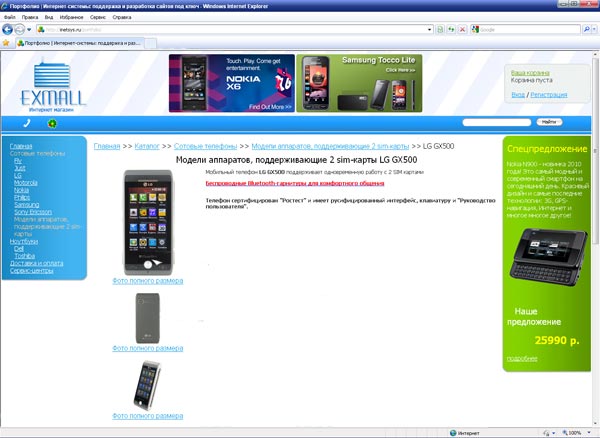Click the browser Forward arrow button

(20, 29)
